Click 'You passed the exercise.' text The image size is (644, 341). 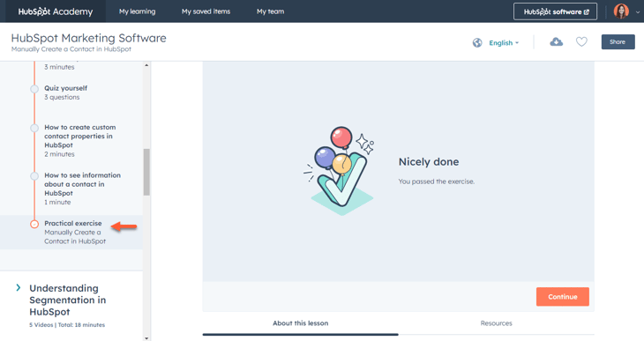(x=436, y=182)
